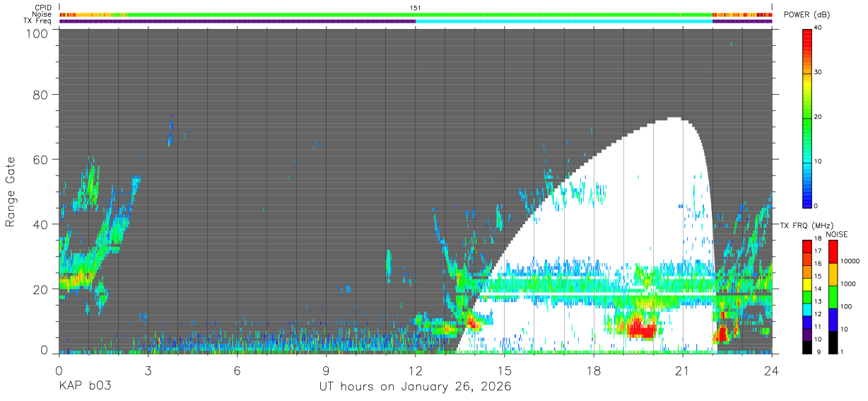Click the noise legend value 10000

click(x=848, y=261)
